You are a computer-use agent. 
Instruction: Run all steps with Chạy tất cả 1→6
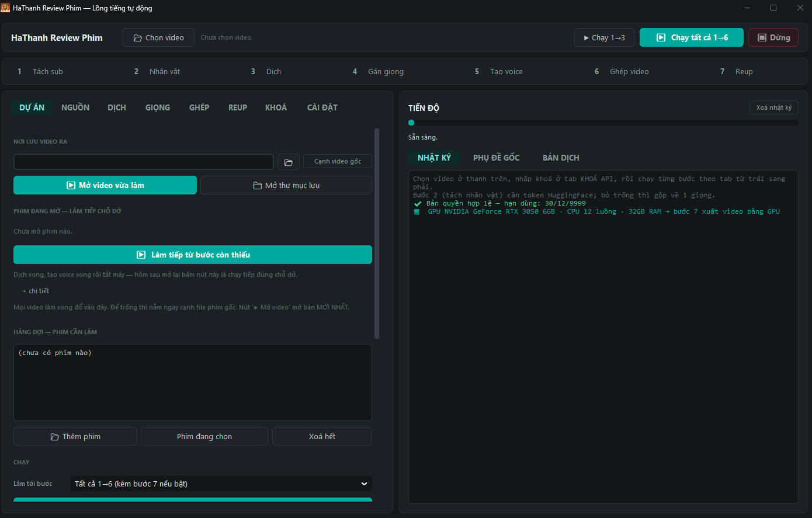click(x=692, y=37)
